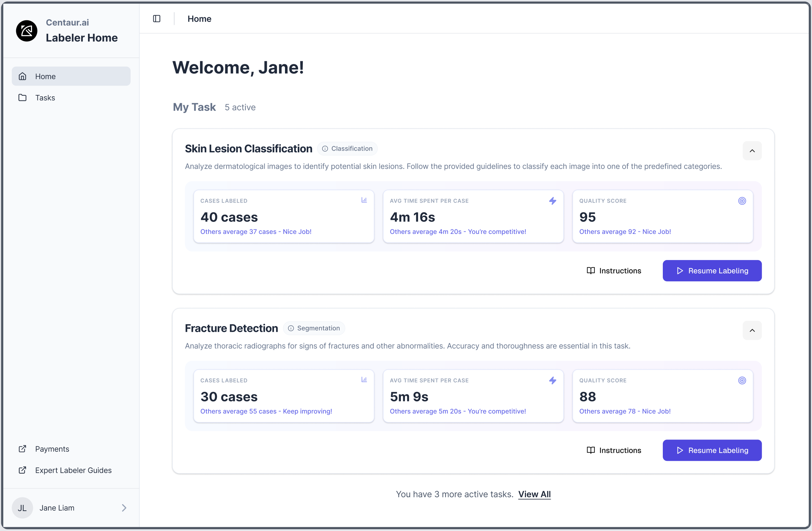Open Instructions for Fracture Detection
Viewport: 812px width, 531px height.
pyautogui.click(x=614, y=450)
